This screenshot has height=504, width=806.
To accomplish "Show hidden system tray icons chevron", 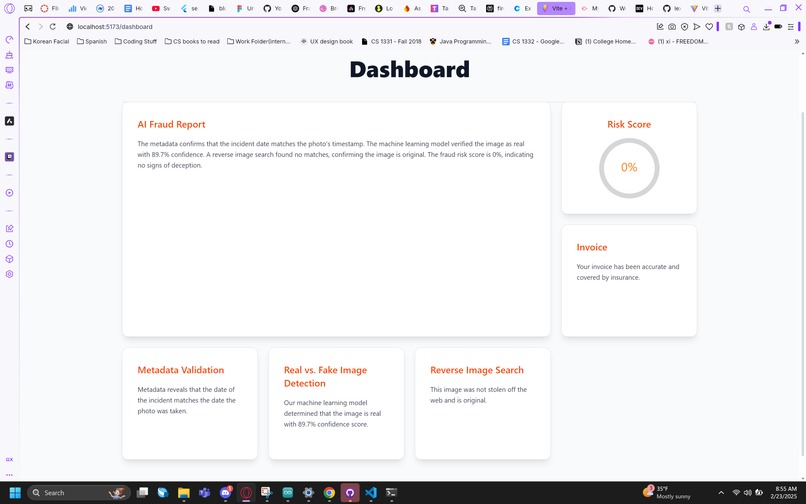I will point(721,493).
